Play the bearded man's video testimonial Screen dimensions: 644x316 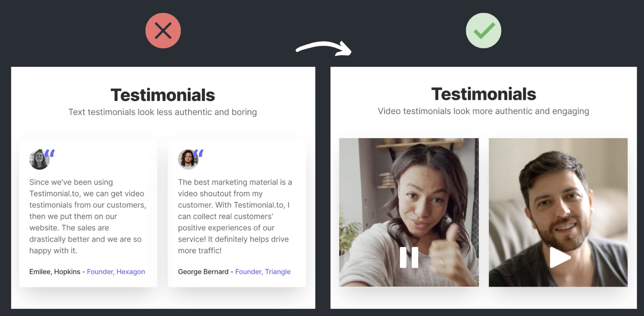pyautogui.click(x=560, y=257)
